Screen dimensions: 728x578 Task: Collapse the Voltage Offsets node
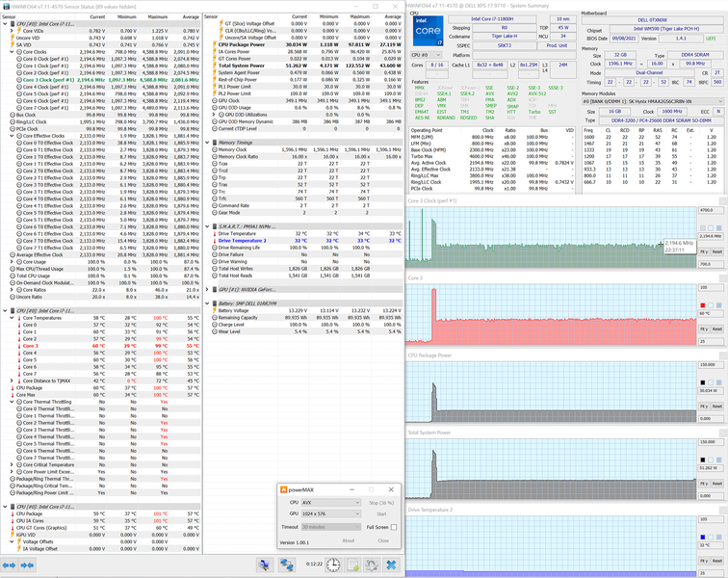point(12,541)
